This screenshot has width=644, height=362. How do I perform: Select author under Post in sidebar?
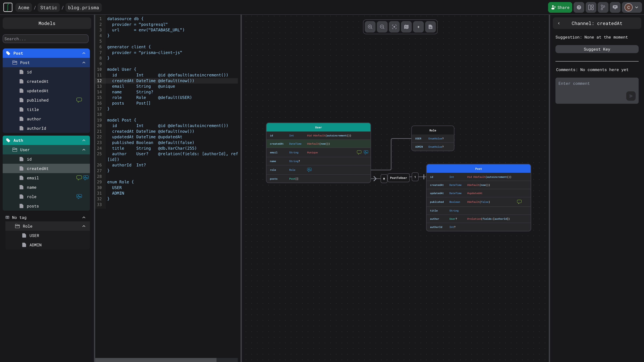pyautogui.click(x=46, y=119)
